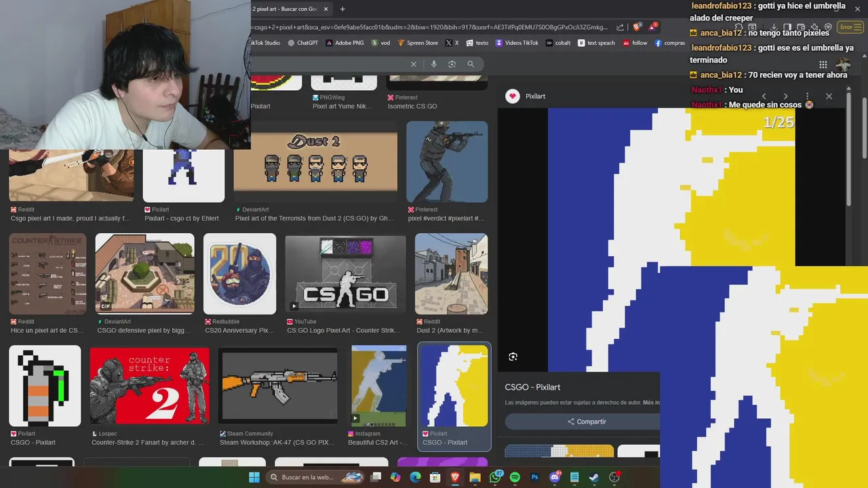Open the Brave Shields lion icon in address bar

coord(637,27)
